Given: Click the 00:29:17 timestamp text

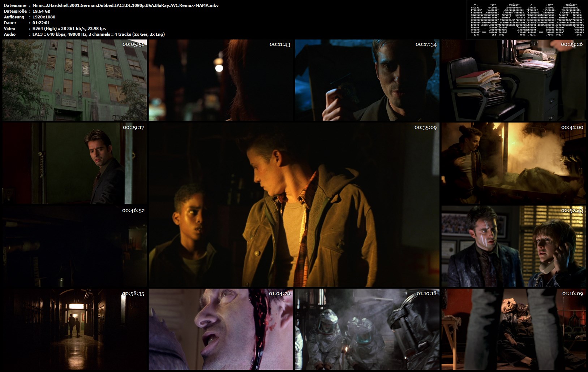Looking at the screenshot, I should 133,127.
